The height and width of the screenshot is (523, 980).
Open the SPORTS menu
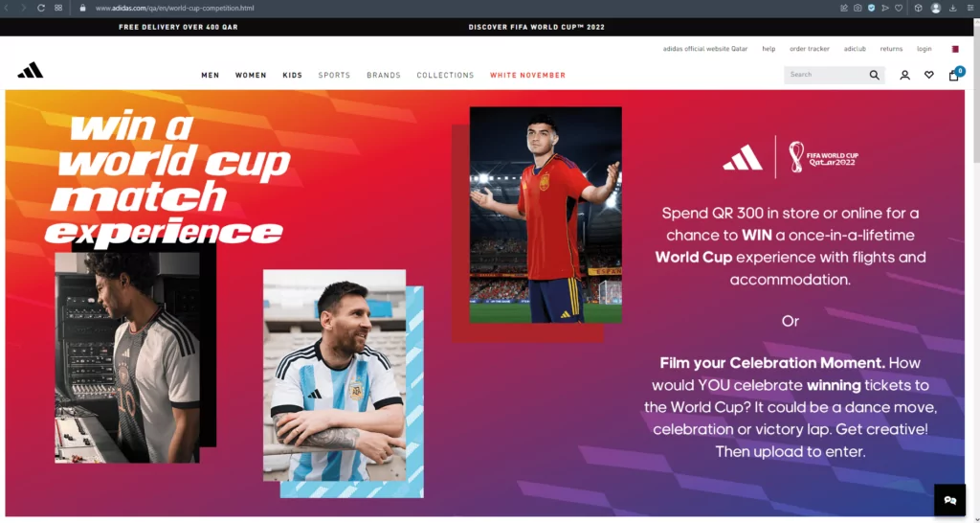tap(334, 75)
